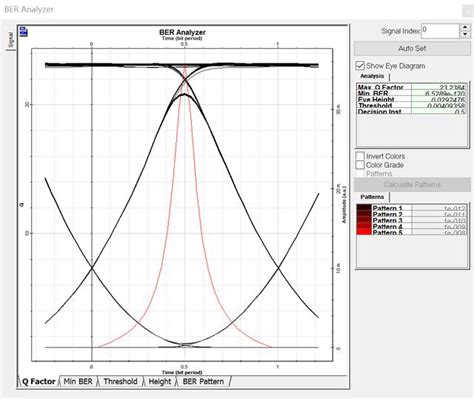Open the BER Pattern tab
The width and height of the screenshot is (474, 399).
pos(203,381)
